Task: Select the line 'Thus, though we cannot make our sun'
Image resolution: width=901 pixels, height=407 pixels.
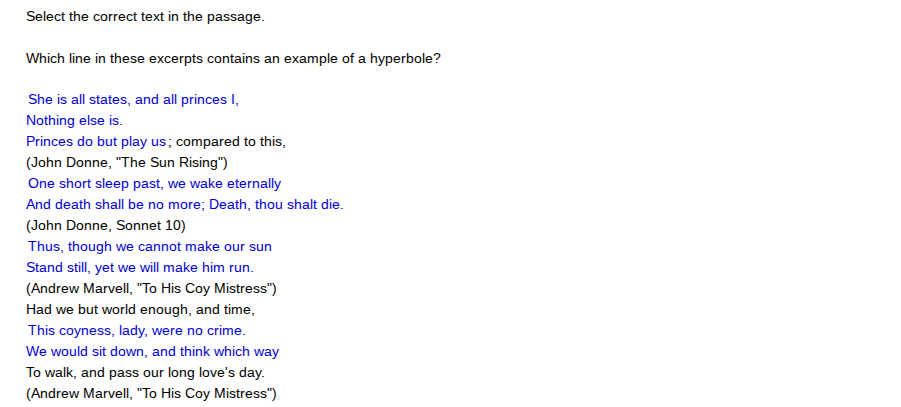Action: point(150,247)
